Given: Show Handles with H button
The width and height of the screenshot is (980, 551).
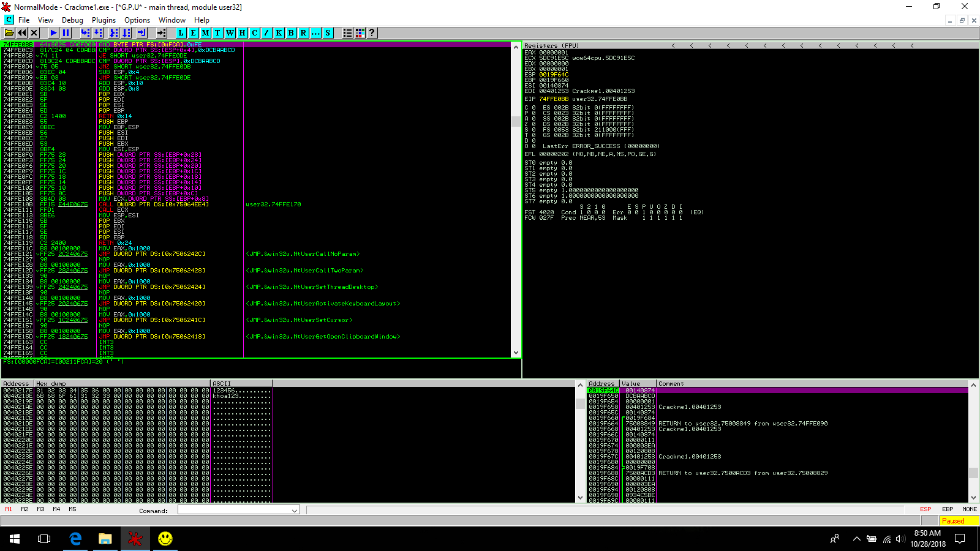Looking at the screenshot, I should point(243,33).
